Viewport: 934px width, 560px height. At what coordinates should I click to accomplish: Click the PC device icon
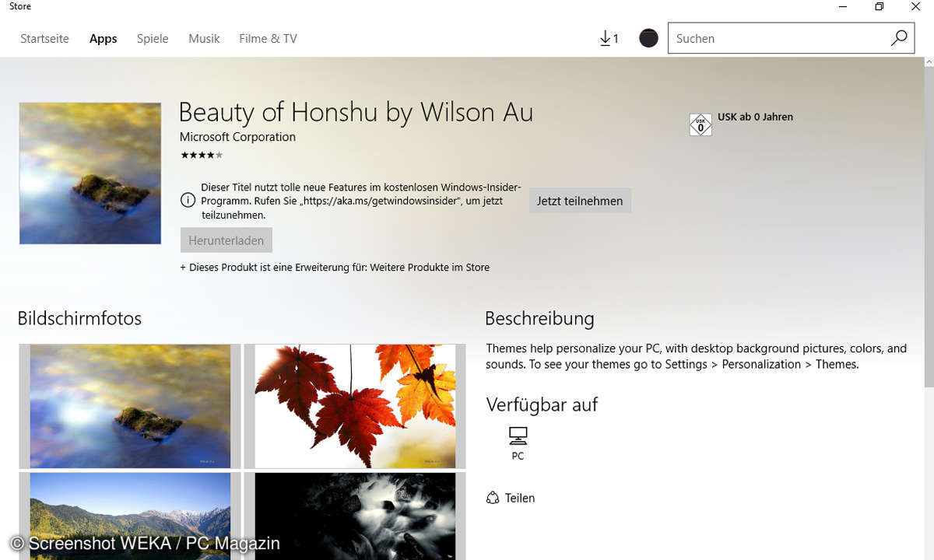pos(518,435)
